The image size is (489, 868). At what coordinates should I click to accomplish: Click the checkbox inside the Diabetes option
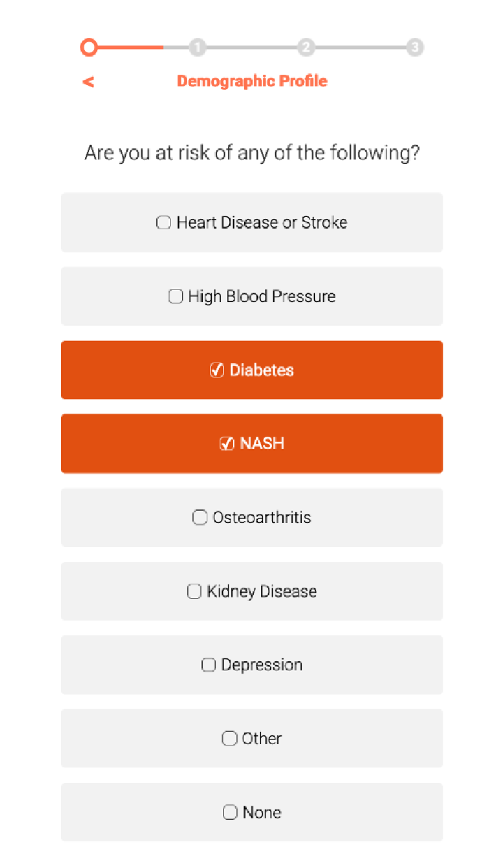pyautogui.click(x=217, y=370)
